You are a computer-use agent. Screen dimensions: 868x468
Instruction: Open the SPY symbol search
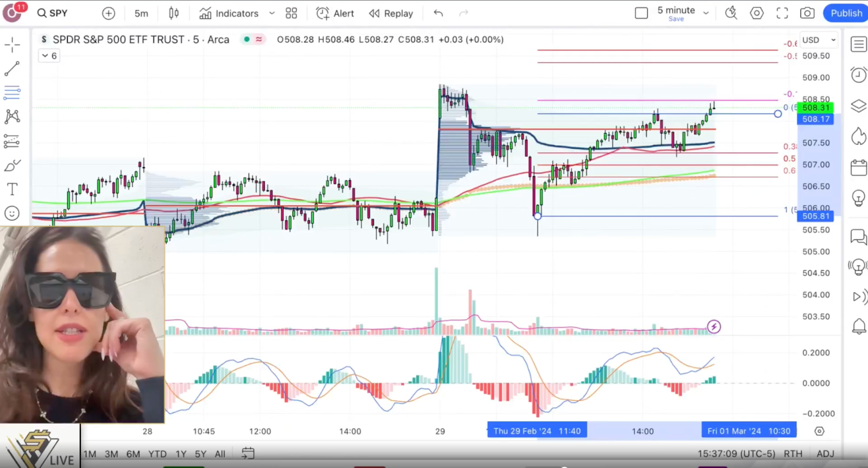52,13
